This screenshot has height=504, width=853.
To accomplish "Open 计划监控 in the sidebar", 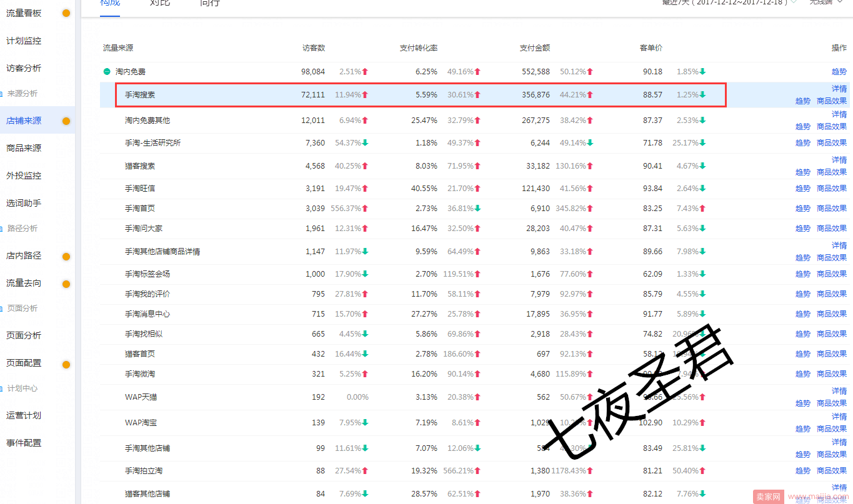I will pos(24,41).
